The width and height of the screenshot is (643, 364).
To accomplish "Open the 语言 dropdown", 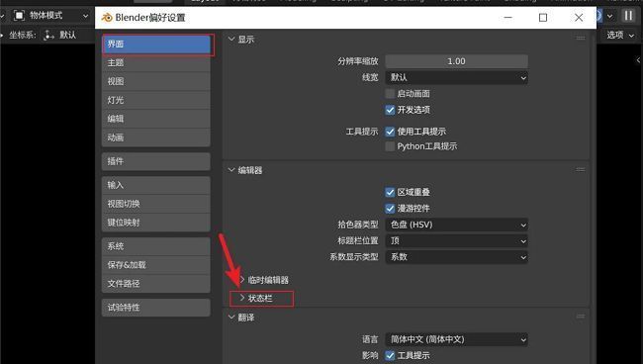I will 456,339.
